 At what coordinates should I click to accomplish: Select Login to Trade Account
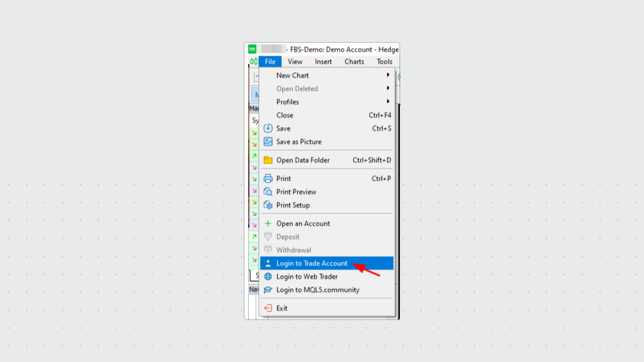[312, 263]
